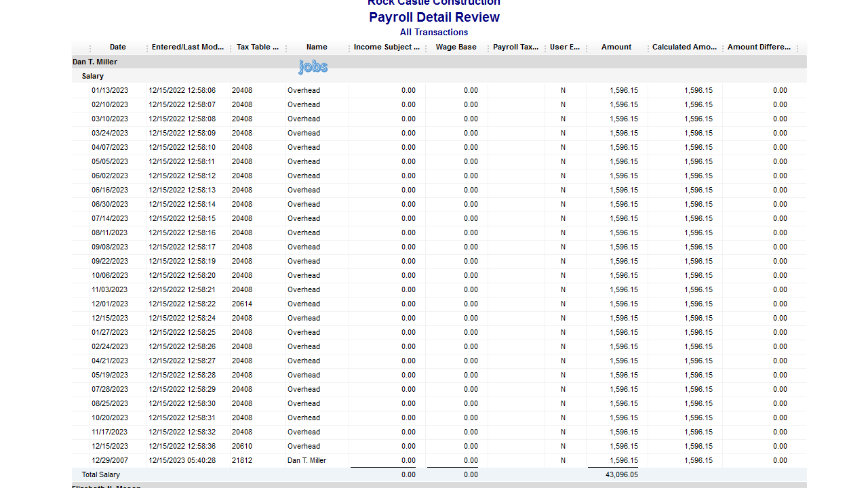
Task: Select the Entered/Last Modified column header
Action: coord(187,47)
